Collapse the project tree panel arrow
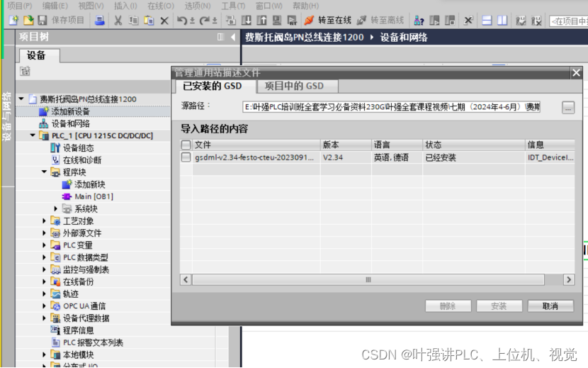588x368 pixels. pos(233,37)
